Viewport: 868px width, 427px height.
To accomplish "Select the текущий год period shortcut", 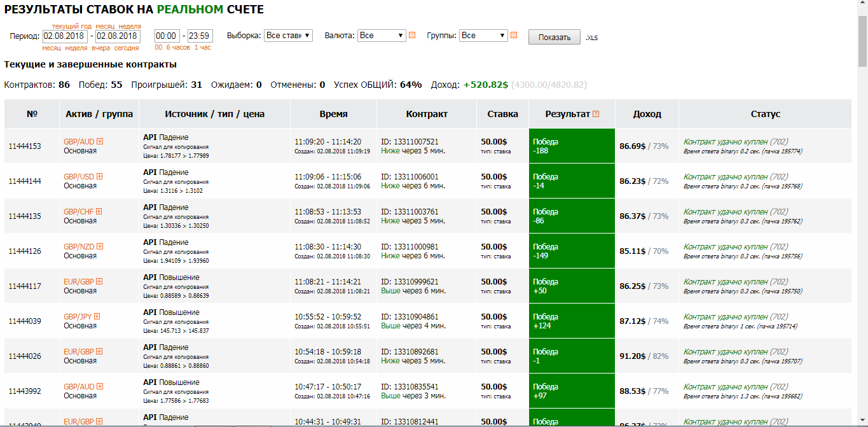I will coord(72,26).
